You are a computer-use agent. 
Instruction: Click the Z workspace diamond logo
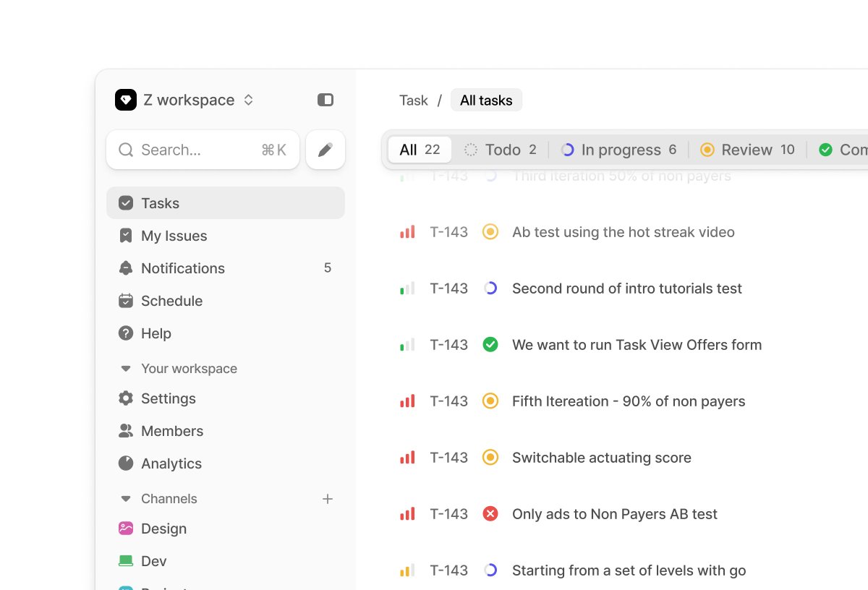click(126, 100)
